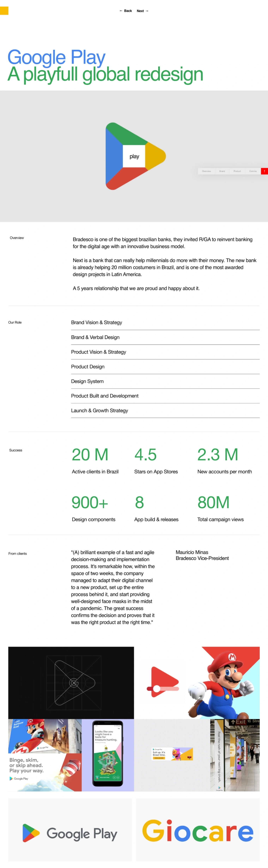Click Mauricio Minas name text
268x868 pixels.
pyautogui.click(x=192, y=552)
